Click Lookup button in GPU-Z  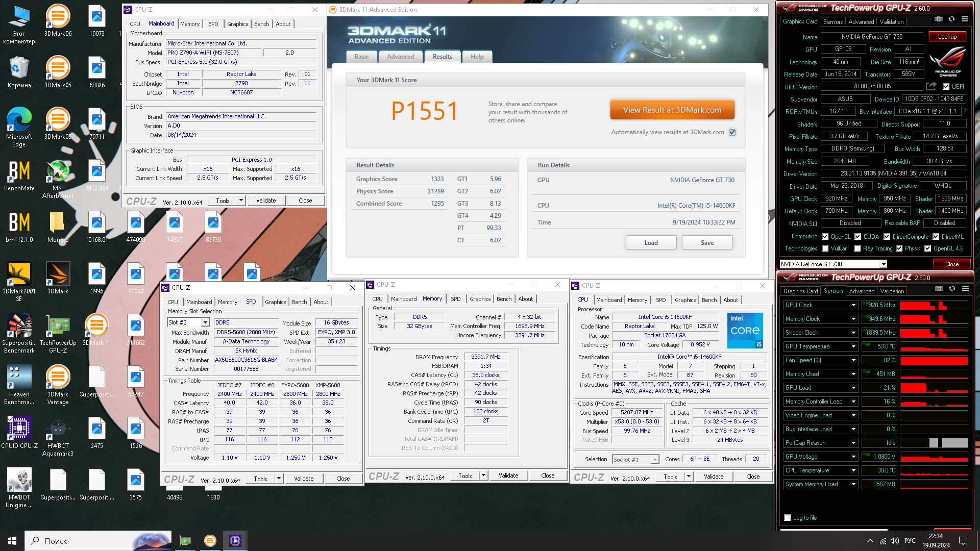click(947, 37)
